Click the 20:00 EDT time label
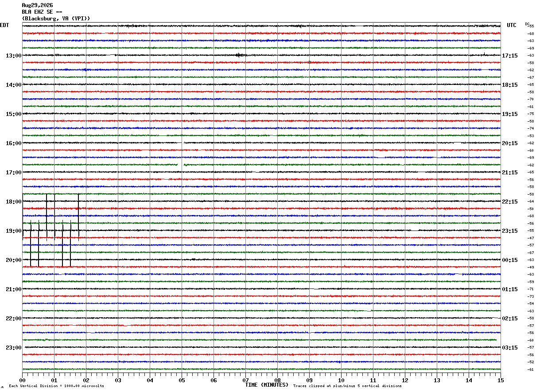The height and width of the screenshot is (392, 536). pyautogui.click(x=13, y=260)
